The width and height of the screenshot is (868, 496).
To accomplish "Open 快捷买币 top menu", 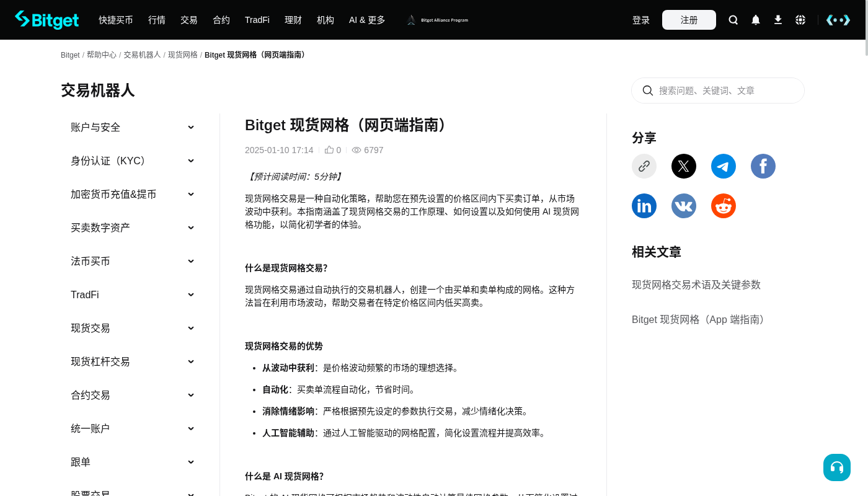I will pyautogui.click(x=116, y=20).
